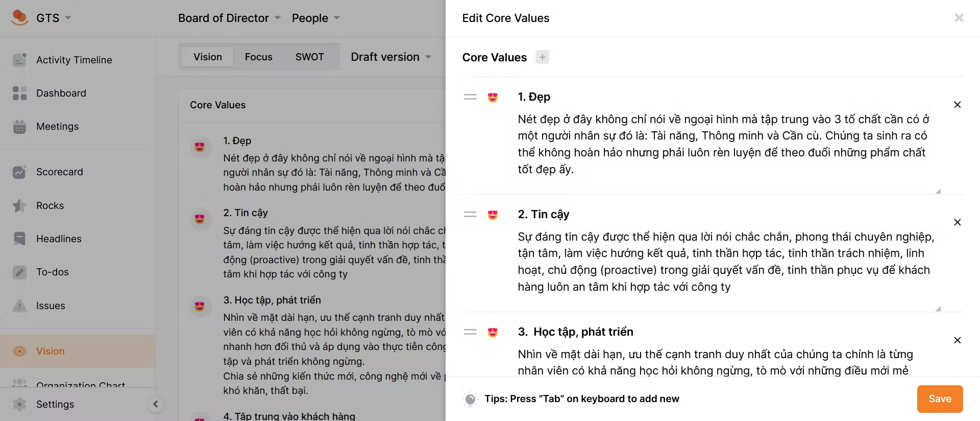Open the People dropdown menu
Image resolution: width=980 pixels, height=421 pixels.
[315, 18]
